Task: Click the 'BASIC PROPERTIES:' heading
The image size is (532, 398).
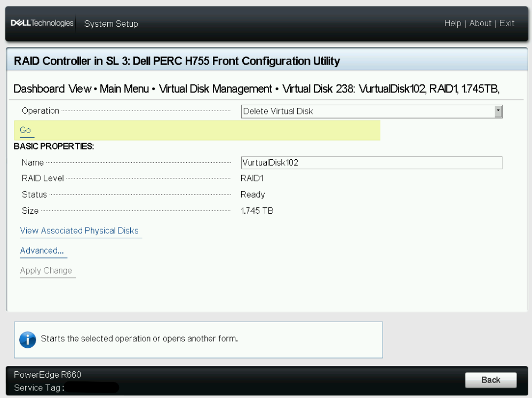Action: [x=53, y=146]
